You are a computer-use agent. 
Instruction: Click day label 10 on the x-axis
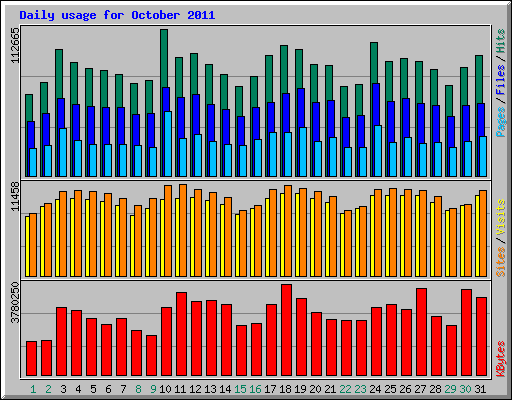(165, 389)
